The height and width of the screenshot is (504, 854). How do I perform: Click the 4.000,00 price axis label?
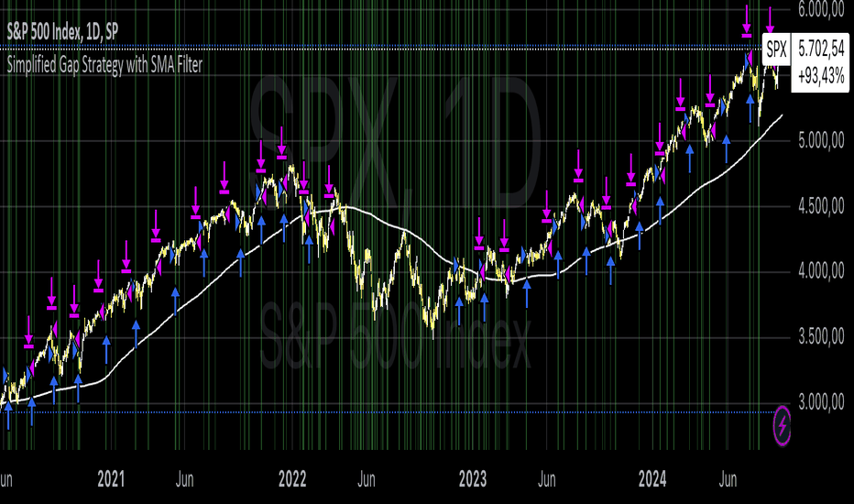821,271
